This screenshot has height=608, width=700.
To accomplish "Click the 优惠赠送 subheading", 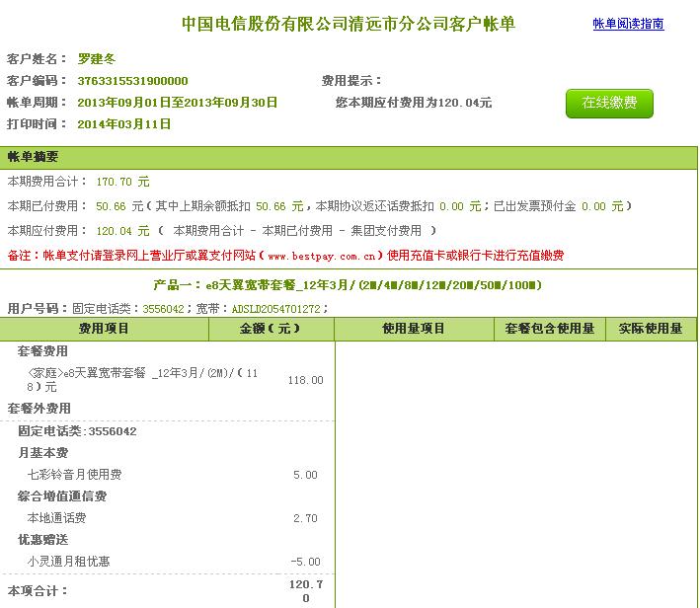I will coord(42,540).
